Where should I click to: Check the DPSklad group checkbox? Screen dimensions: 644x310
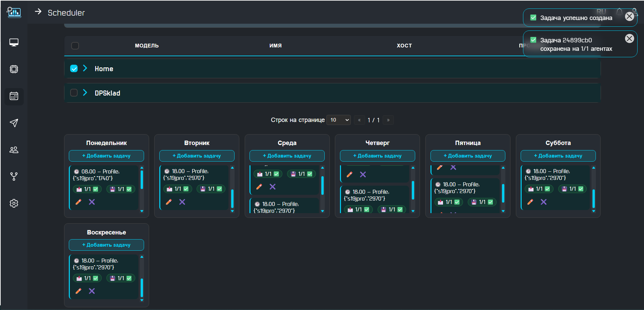(74, 93)
